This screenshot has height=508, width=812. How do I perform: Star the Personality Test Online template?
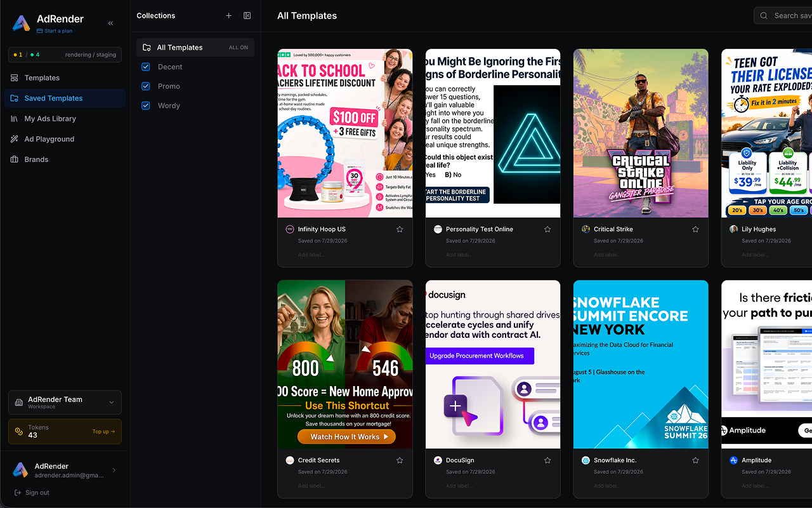tap(547, 229)
